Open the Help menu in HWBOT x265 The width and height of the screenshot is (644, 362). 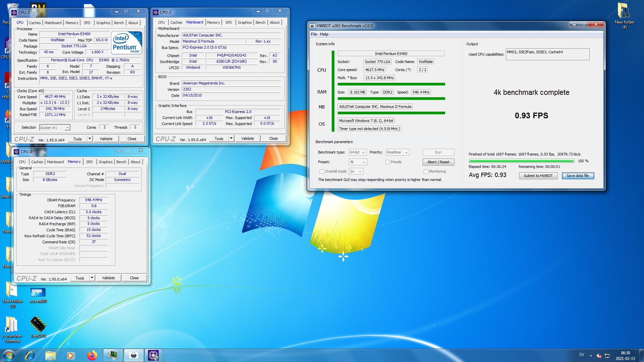pyautogui.click(x=324, y=34)
